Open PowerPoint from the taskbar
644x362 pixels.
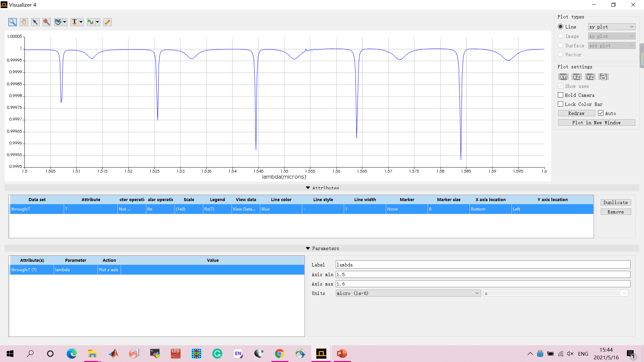coord(342,354)
